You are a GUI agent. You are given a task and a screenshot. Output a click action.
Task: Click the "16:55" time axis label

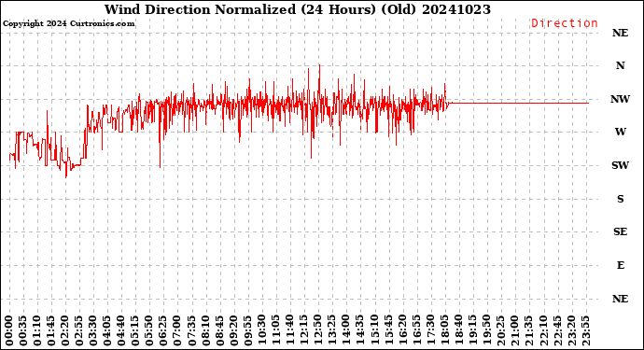416,331
